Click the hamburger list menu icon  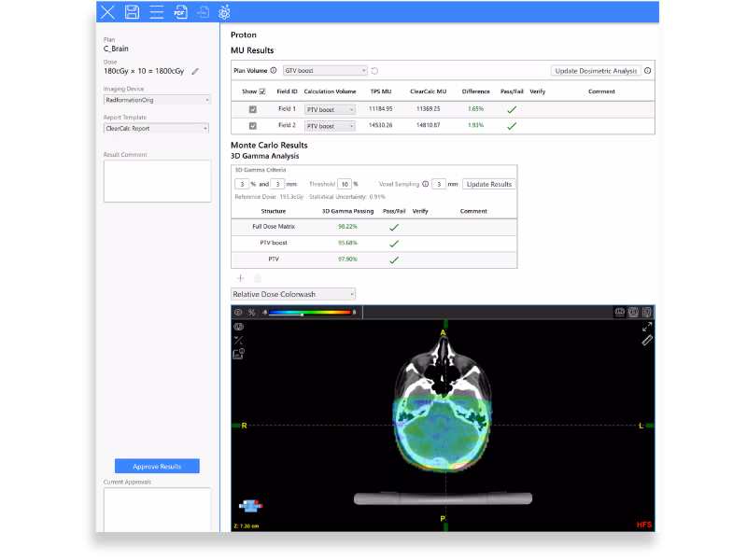pyautogui.click(x=156, y=12)
